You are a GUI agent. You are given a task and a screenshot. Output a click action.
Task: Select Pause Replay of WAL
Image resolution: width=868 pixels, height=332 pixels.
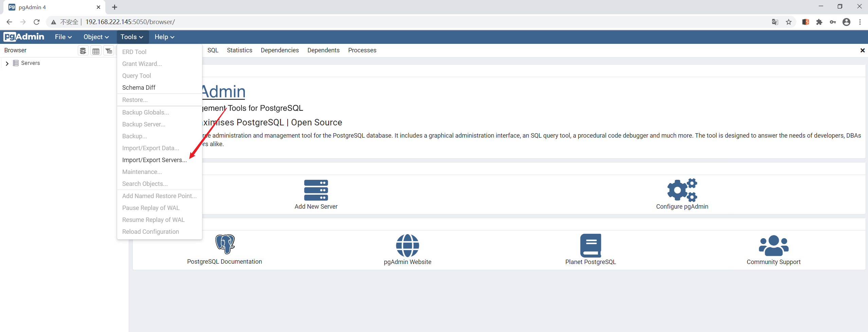[160, 208]
